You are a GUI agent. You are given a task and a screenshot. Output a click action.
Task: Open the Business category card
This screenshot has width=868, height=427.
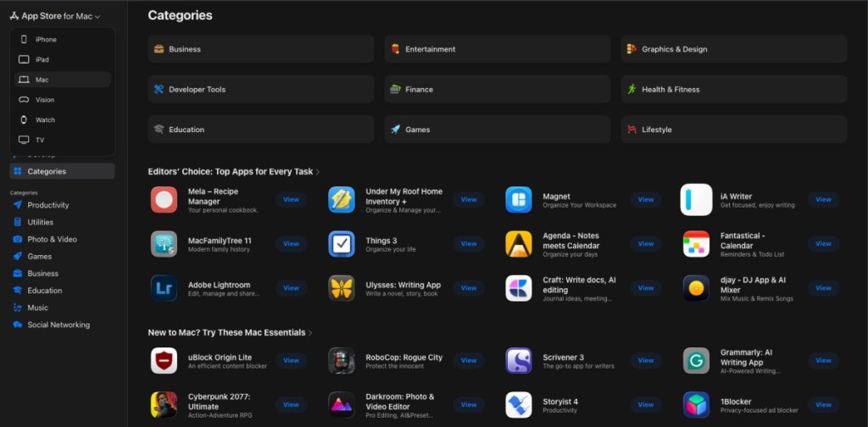(x=261, y=48)
